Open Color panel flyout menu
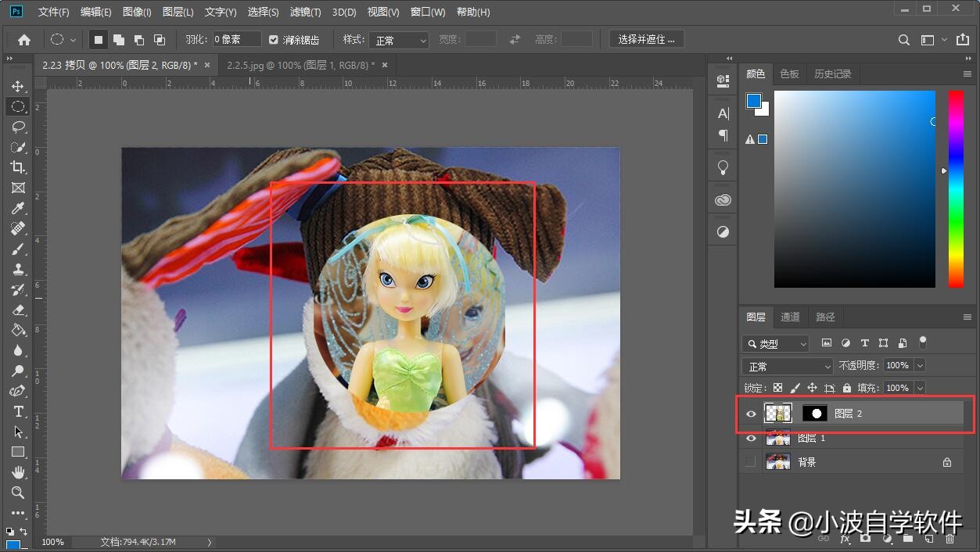 (967, 74)
